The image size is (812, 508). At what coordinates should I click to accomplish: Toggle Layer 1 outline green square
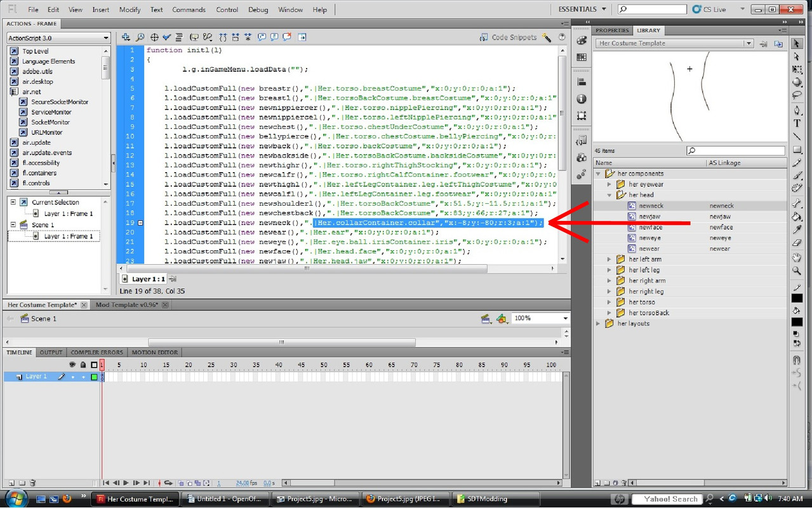click(94, 377)
